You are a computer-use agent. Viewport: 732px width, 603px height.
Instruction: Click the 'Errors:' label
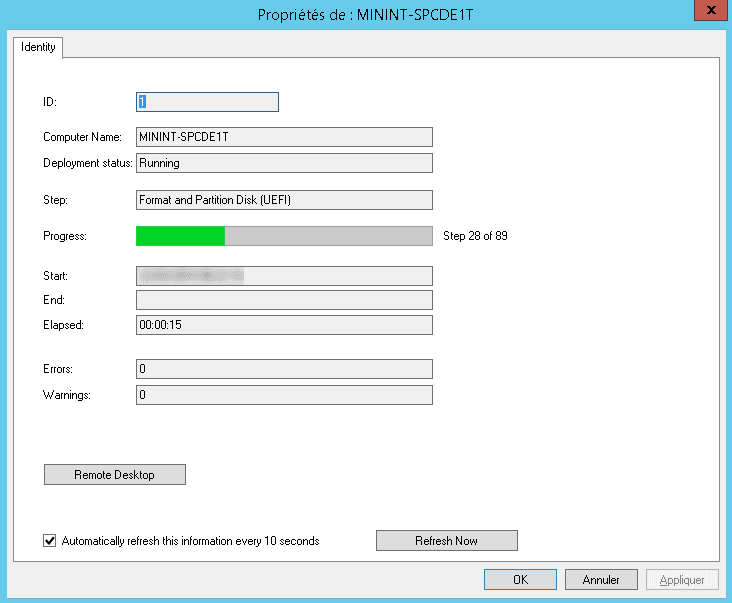coord(58,369)
